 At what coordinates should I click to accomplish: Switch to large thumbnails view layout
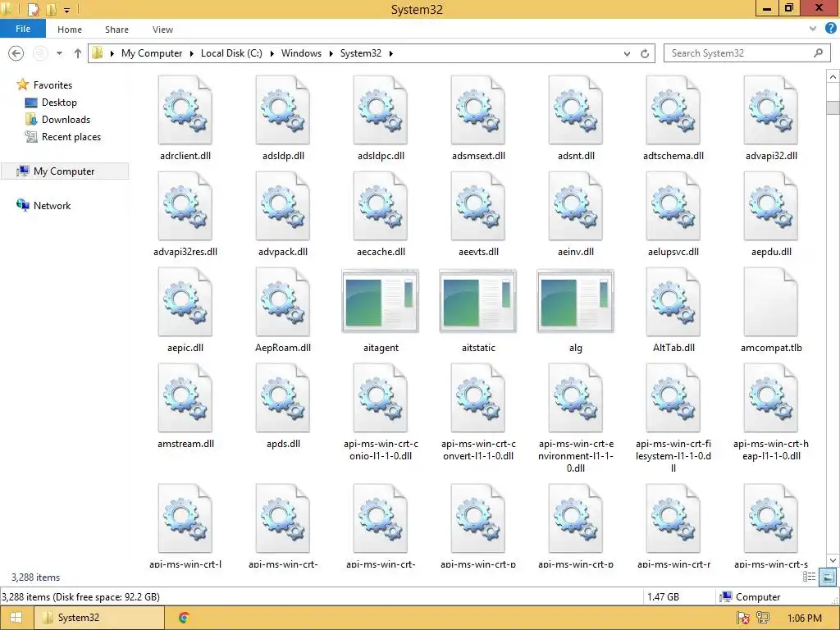pyautogui.click(x=828, y=577)
